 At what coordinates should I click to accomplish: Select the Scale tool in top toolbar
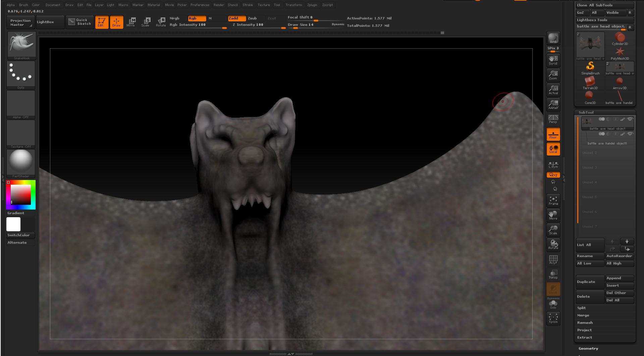[145, 22]
